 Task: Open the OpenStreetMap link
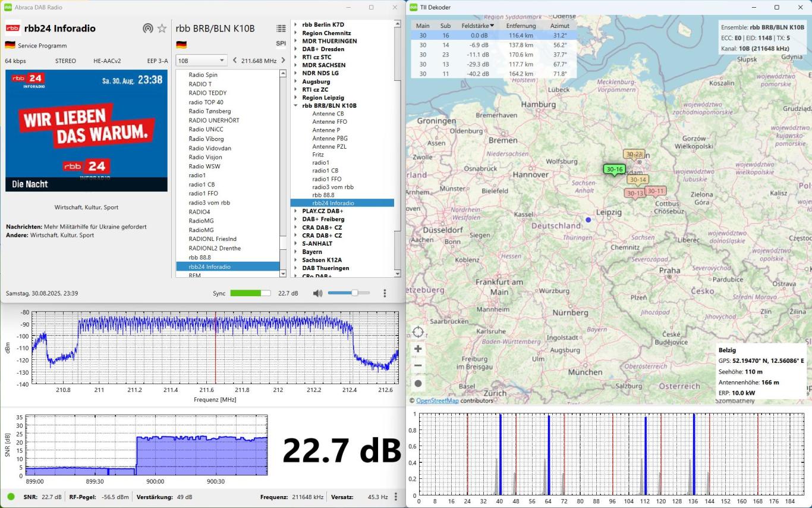[437, 400]
